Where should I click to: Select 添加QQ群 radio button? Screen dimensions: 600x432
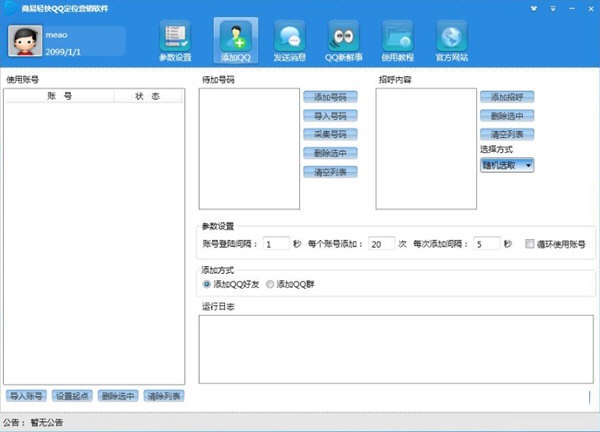point(270,284)
